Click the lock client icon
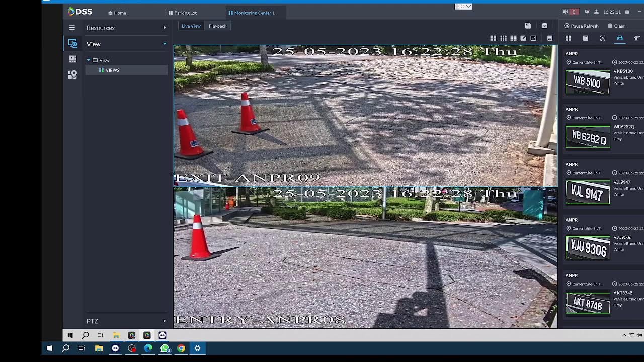Screen dimensions: 644x362 click(x=627, y=12)
